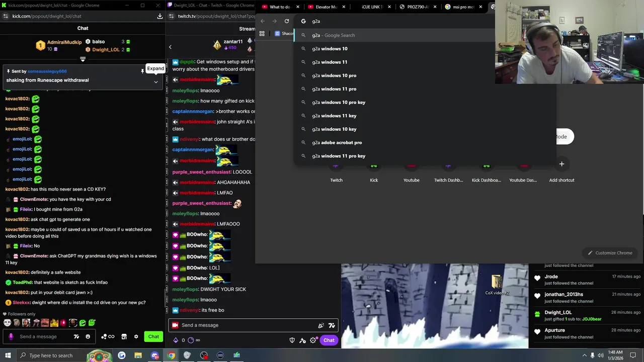Open site info icon in Twitch address bar
The width and height of the screenshot is (644, 362).
[172, 16]
